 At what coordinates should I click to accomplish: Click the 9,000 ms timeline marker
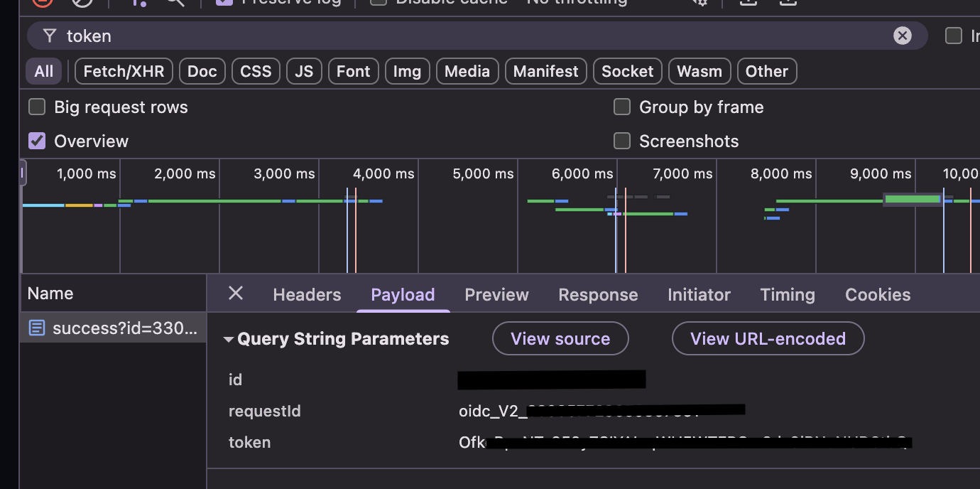point(881,173)
